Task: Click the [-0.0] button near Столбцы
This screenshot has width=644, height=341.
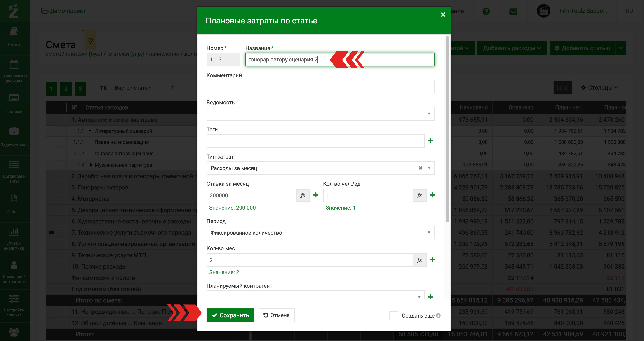Action: 562,88
